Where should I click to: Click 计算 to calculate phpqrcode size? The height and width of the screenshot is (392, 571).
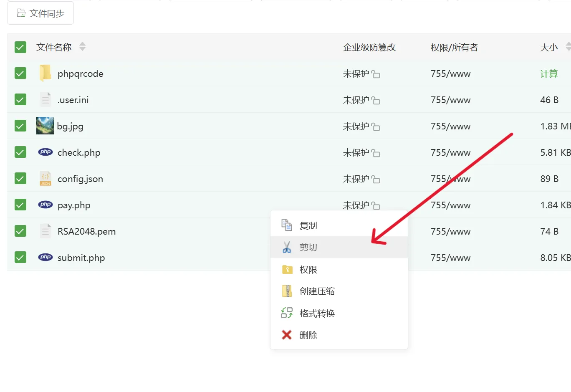point(548,74)
